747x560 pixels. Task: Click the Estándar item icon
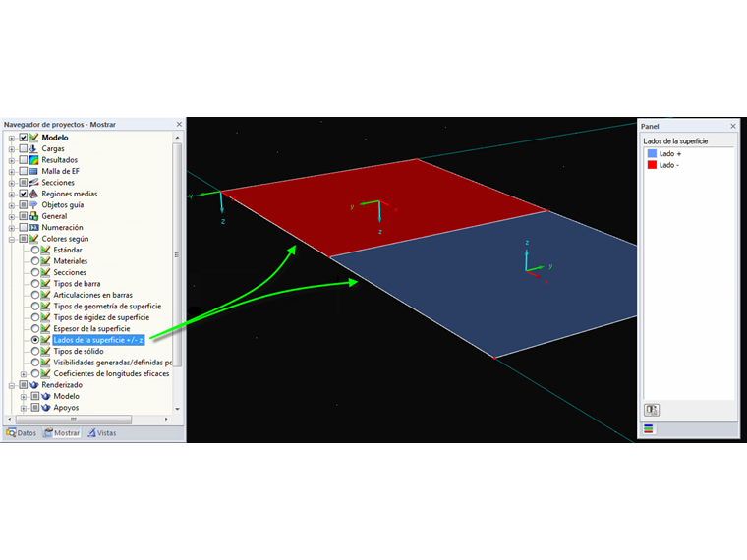click(x=46, y=250)
